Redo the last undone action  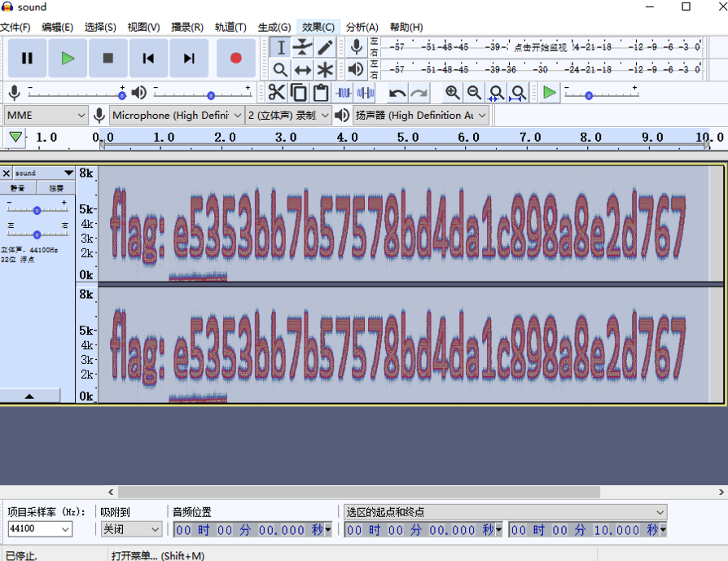[x=419, y=93]
